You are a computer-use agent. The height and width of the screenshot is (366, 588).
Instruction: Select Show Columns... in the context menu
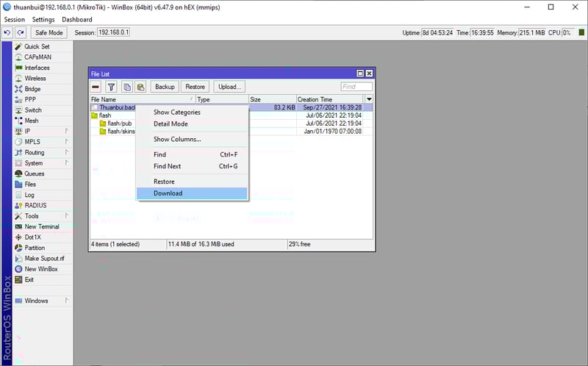click(176, 139)
